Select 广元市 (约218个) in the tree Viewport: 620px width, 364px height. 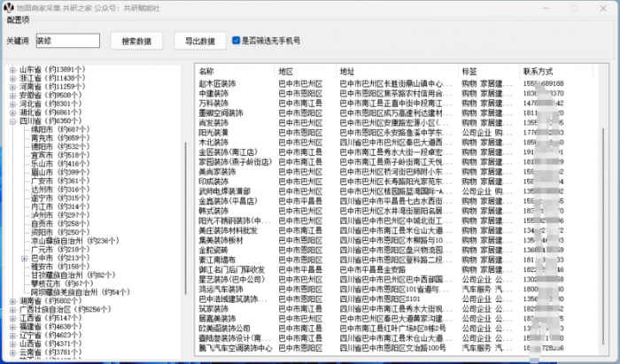tap(60, 250)
